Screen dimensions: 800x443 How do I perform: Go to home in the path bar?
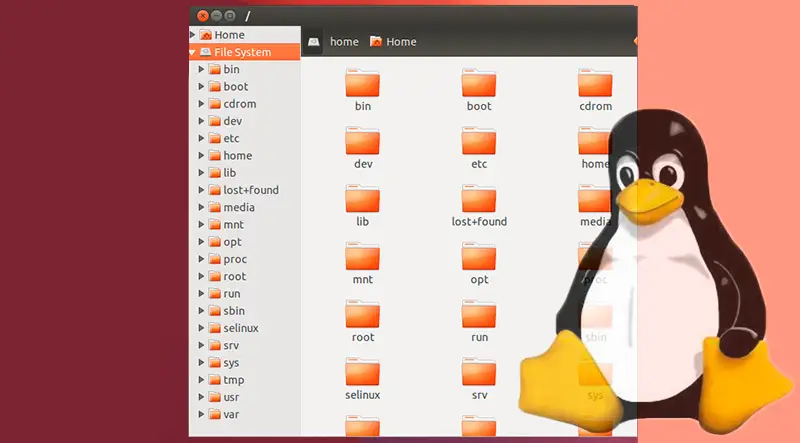point(344,42)
